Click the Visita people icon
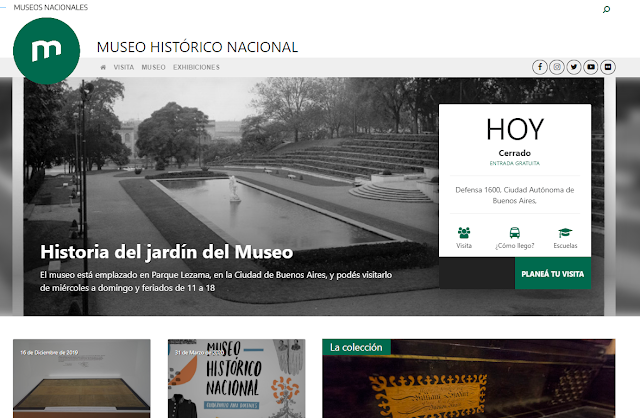640x418 pixels. [464, 233]
